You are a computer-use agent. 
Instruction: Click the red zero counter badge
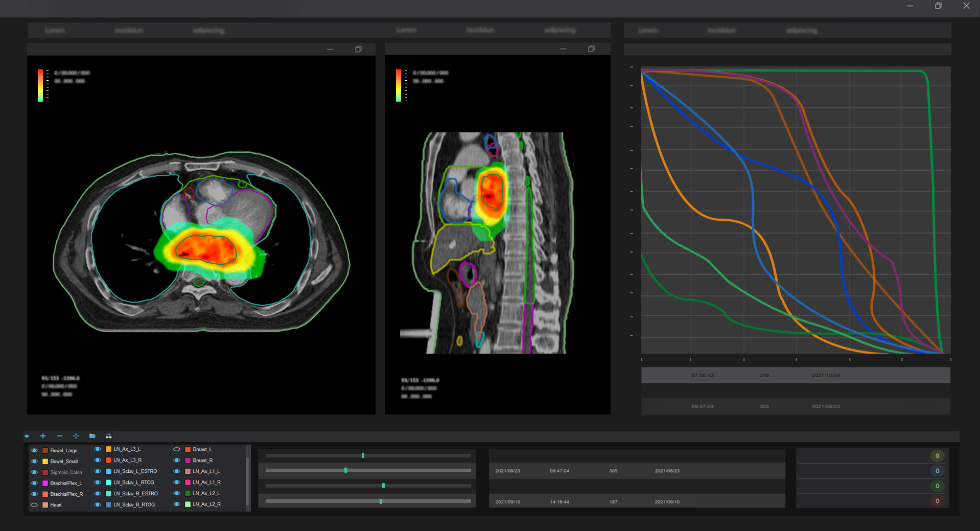click(x=937, y=501)
